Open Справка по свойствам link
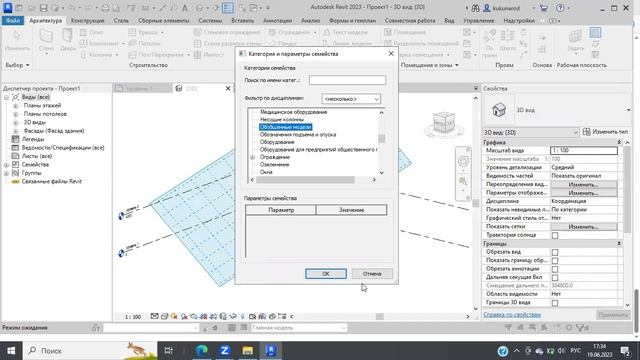This screenshot has height=360, width=640. pos(512,315)
